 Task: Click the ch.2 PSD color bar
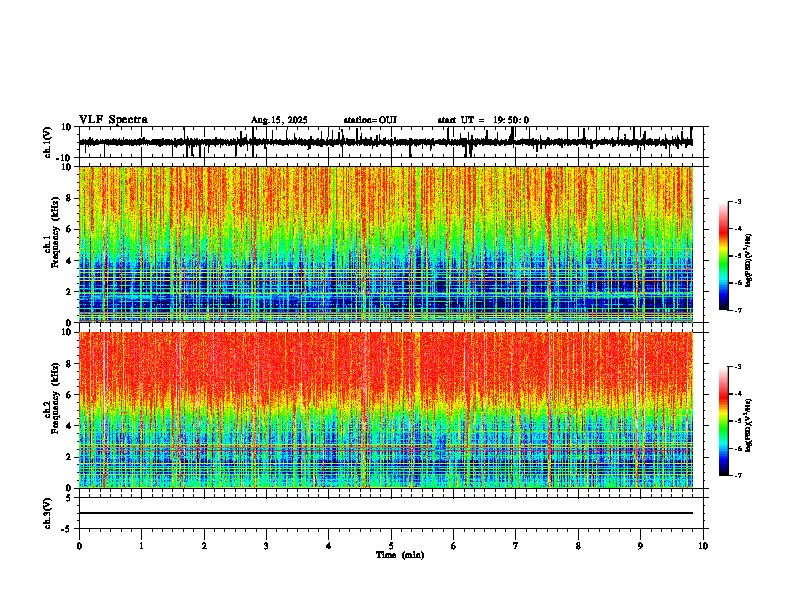(724, 421)
